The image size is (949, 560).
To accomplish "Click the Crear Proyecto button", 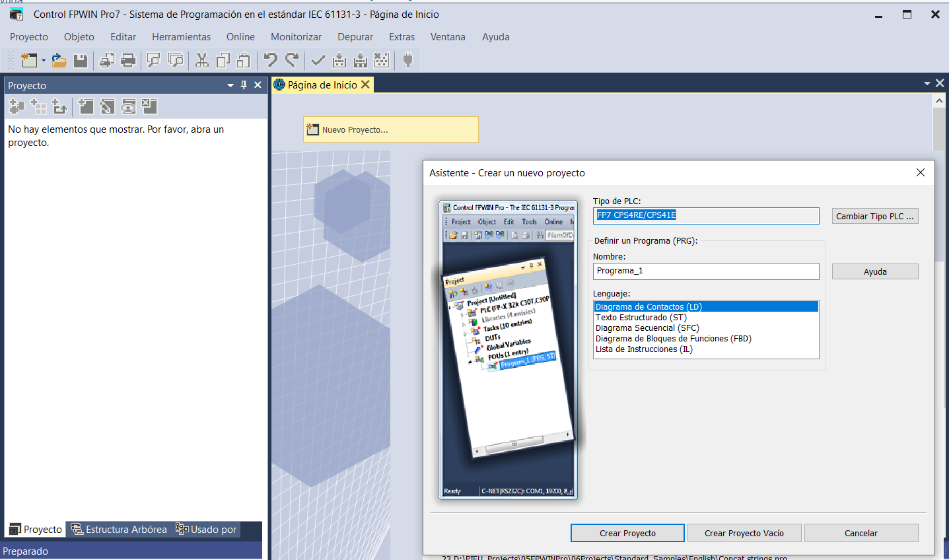I will [x=627, y=533].
